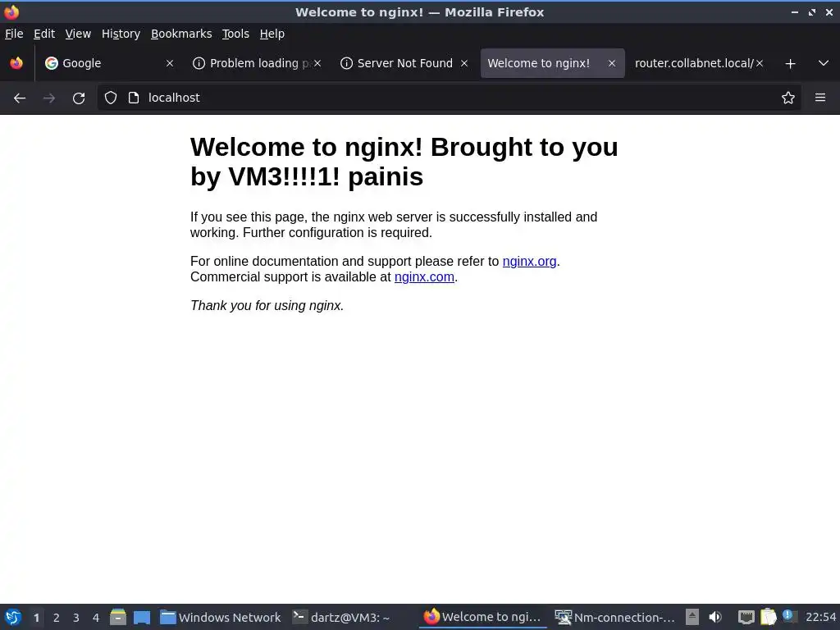
Task: Switch to workspace 2
Action: pyautogui.click(x=57, y=618)
